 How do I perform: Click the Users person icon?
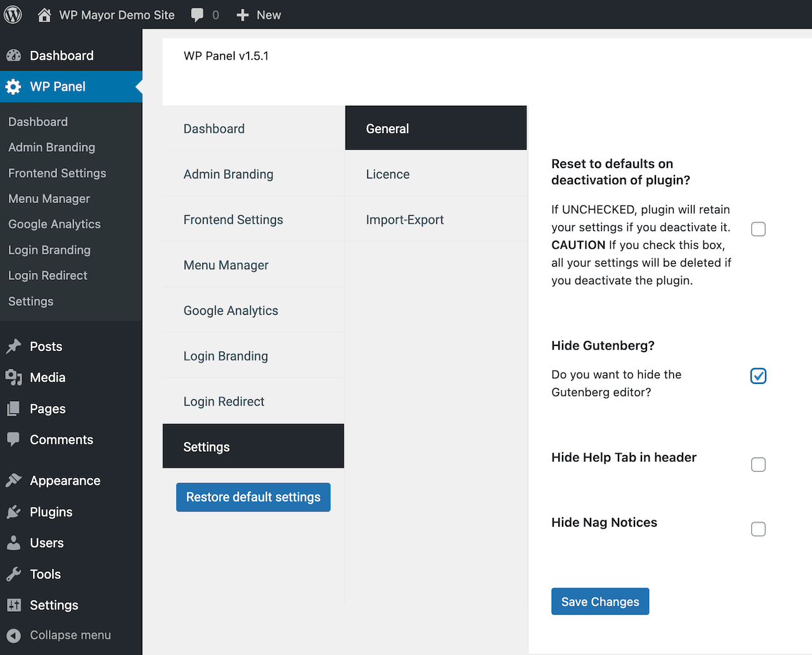pyautogui.click(x=13, y=543)
